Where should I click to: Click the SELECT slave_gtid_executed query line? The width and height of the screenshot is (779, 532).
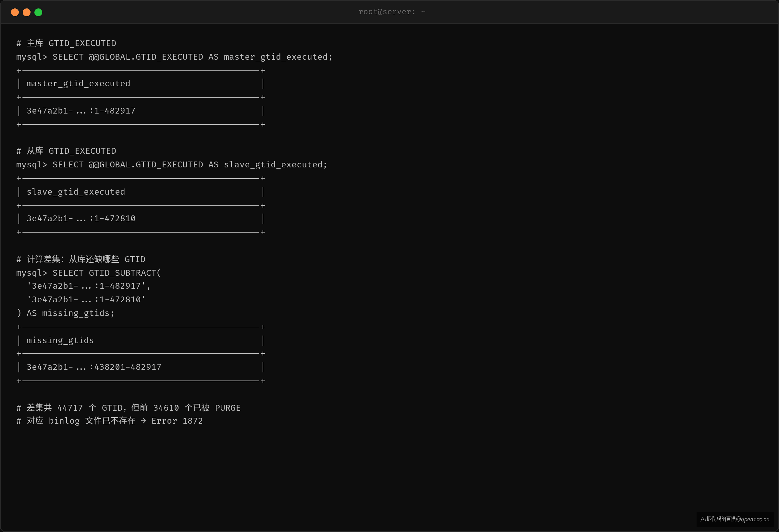(172, 165)
